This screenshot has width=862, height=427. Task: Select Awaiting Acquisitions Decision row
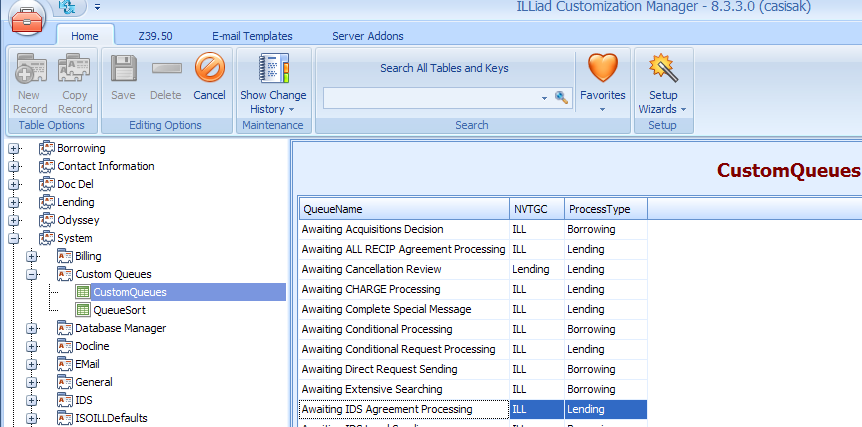click(x=473, y=229)
